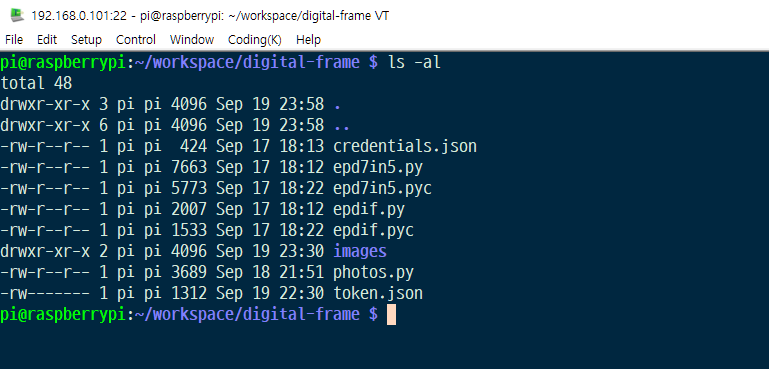The height and width of the screenshot is (369, 769).
Task: Click the token.json file name
Action: (378, 293)
